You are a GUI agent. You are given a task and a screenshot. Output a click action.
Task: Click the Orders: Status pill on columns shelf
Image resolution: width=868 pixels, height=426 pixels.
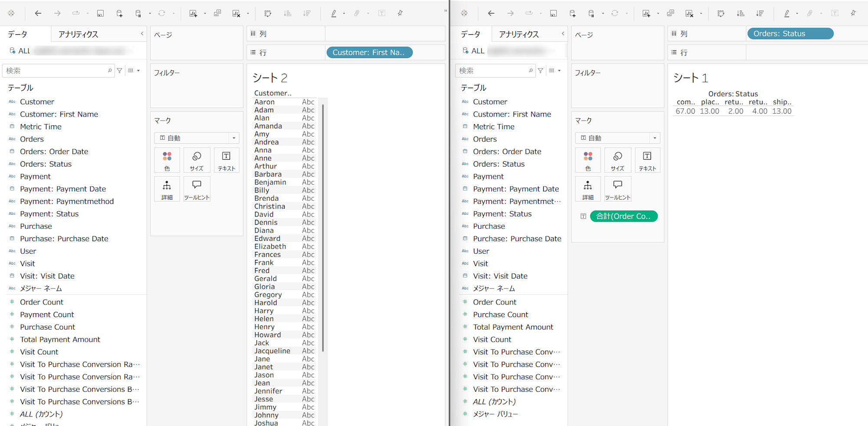(790, 34)
